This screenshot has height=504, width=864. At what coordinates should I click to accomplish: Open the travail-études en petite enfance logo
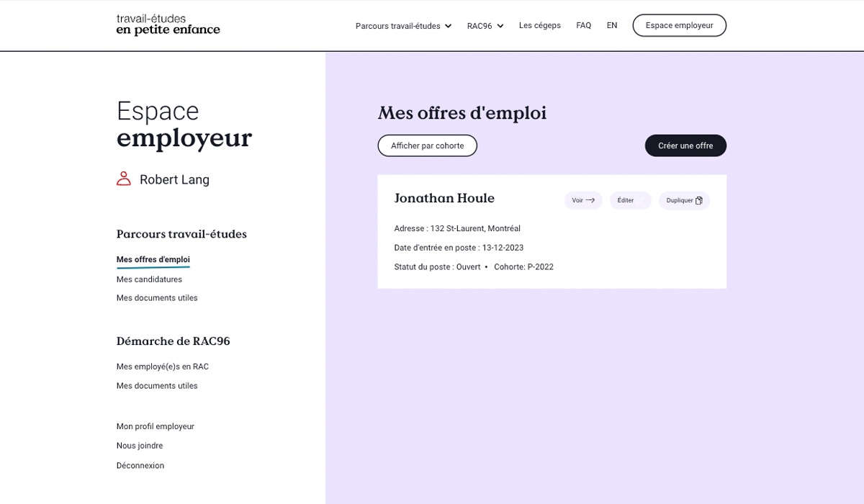pos(168,24)
